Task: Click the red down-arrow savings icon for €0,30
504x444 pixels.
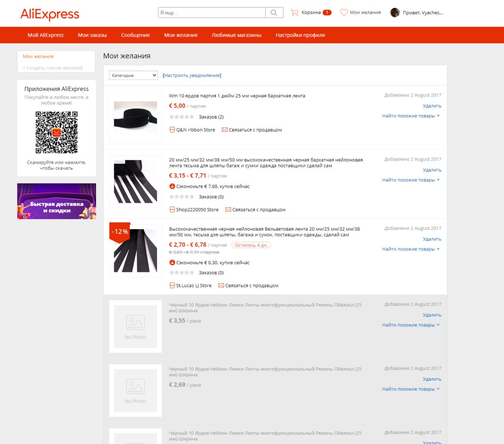Action: (x=172, y=263)
